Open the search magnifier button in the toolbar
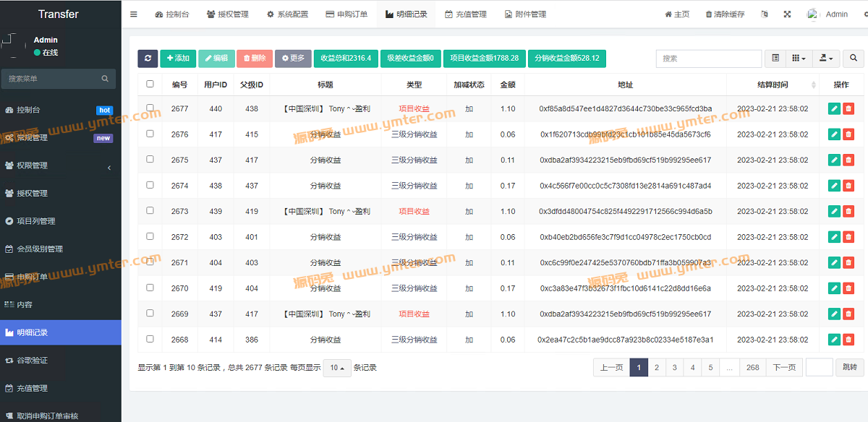The height and width of the screenshot is (422, 868). (853, 59)
